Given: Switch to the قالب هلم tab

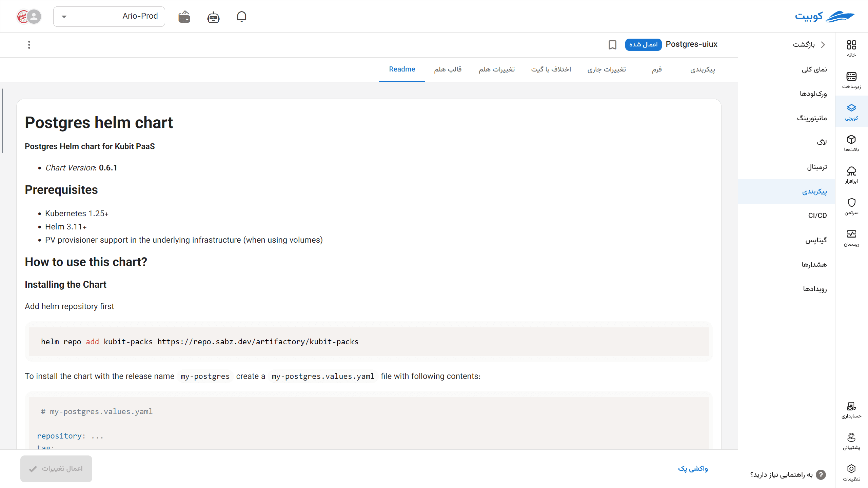Looking at the screenshot, I should [448, 69].
